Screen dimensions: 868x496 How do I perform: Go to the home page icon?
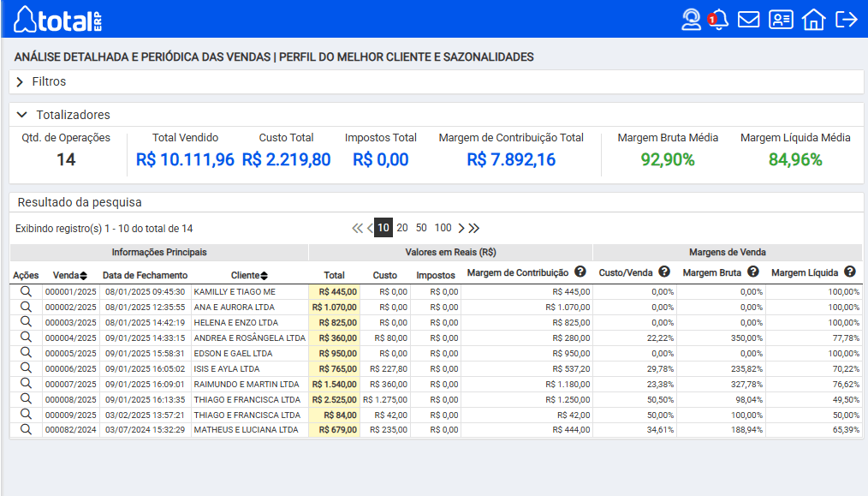point(813,19)
